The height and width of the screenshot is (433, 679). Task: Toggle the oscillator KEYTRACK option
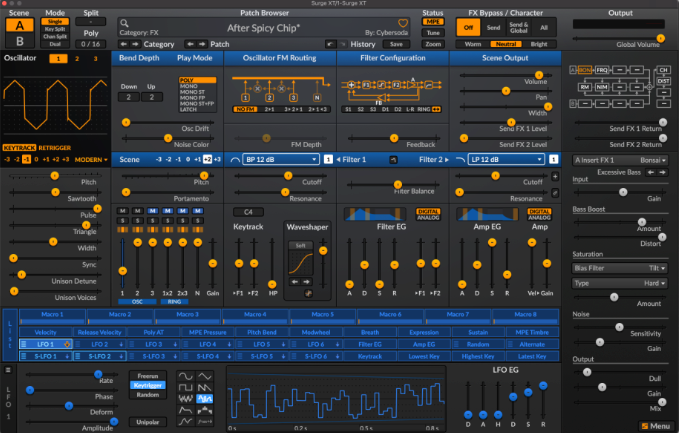[x=19, y=148]
